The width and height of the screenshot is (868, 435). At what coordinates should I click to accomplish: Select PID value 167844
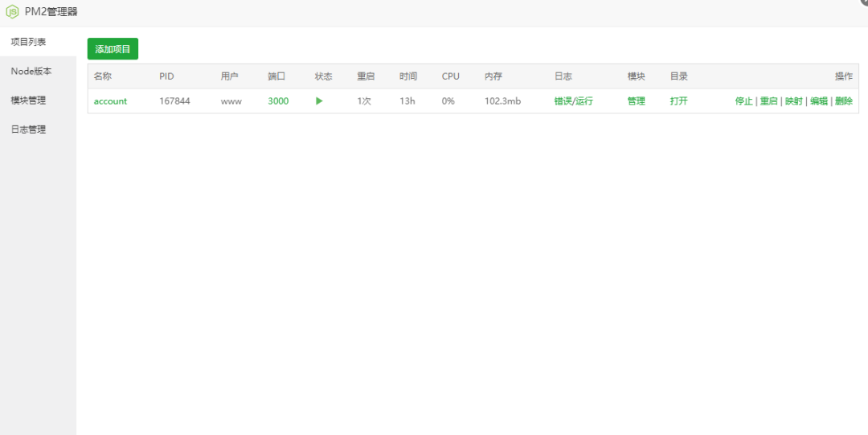[175, 101]
